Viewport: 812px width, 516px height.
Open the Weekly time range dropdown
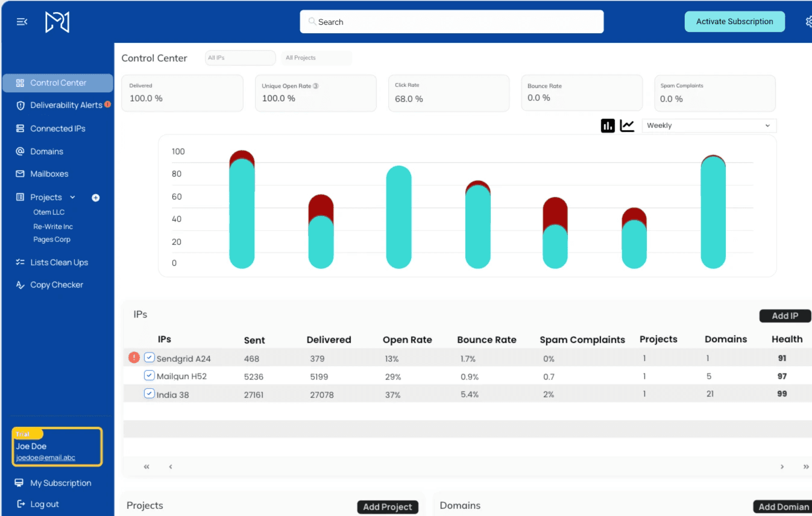click(x=709, y=125)
